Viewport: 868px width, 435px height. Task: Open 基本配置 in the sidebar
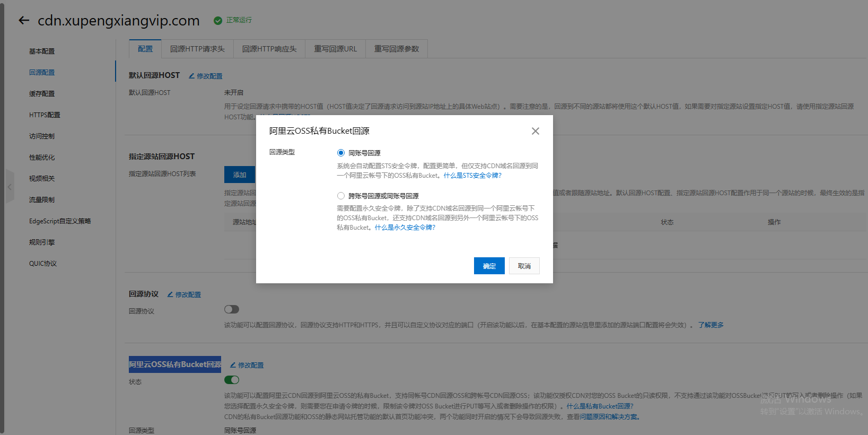coord(42,51)
